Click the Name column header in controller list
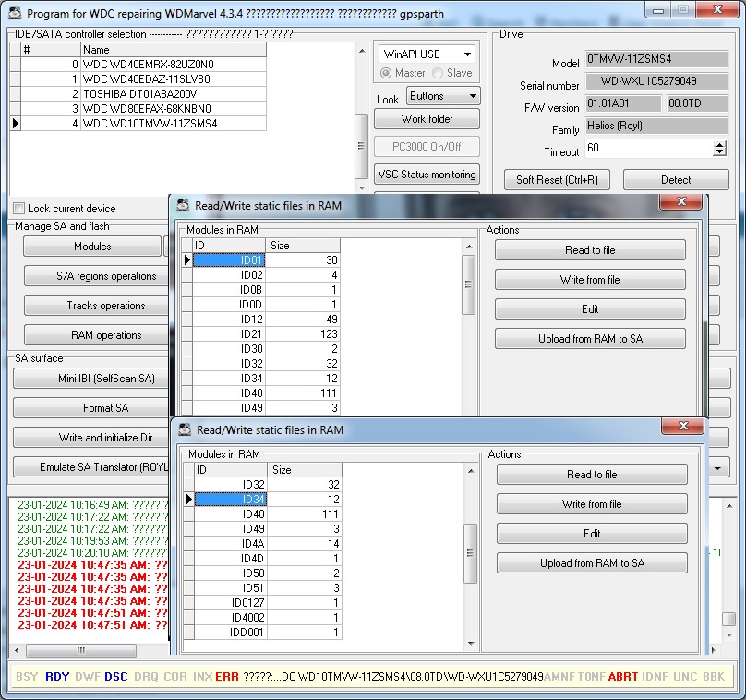 tap(174, 50)
